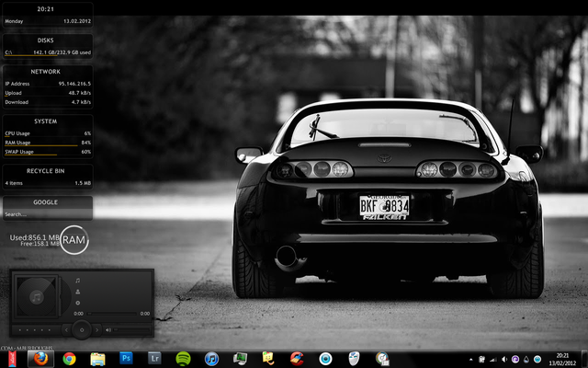Skip to previous track in music widget
Viewport: 588px width, 368px height.
[66, 330]
